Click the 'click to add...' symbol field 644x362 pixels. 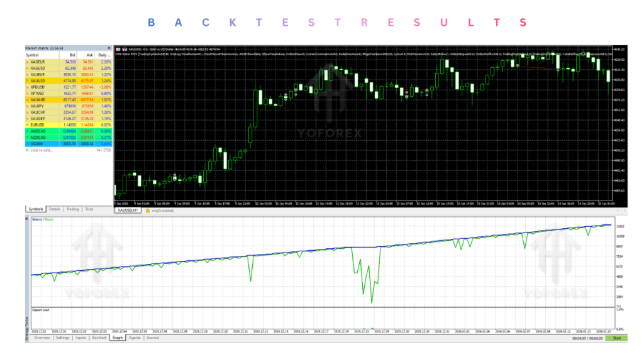coord(42,150)
